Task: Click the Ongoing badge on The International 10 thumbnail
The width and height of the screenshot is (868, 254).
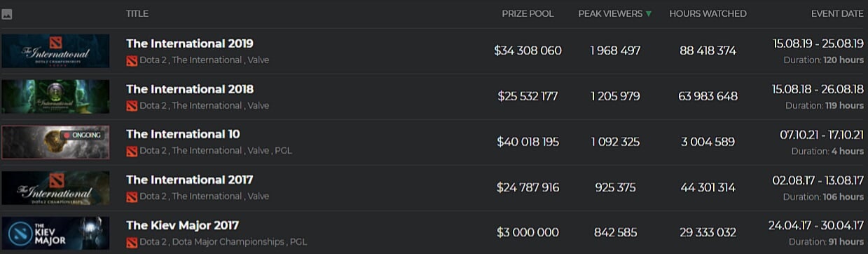Action: 83,135
